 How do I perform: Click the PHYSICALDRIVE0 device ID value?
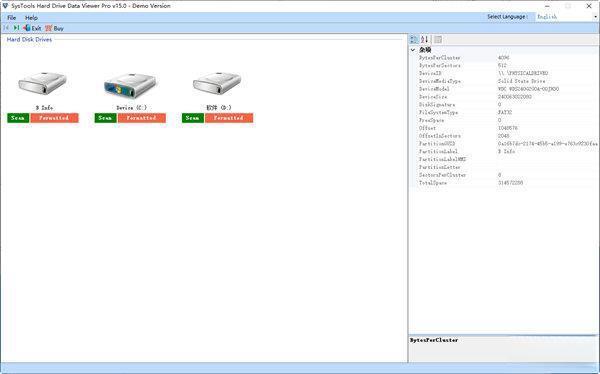pyautogui.click(x=523, y=73)
